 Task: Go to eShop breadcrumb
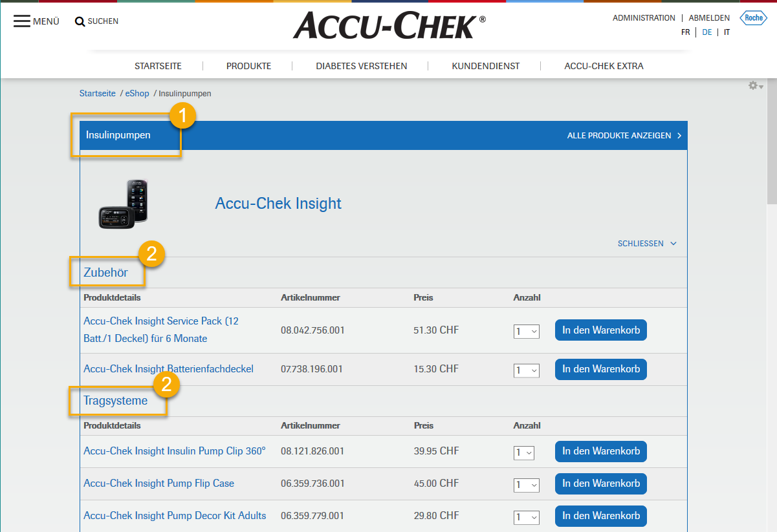coord(137,94)
